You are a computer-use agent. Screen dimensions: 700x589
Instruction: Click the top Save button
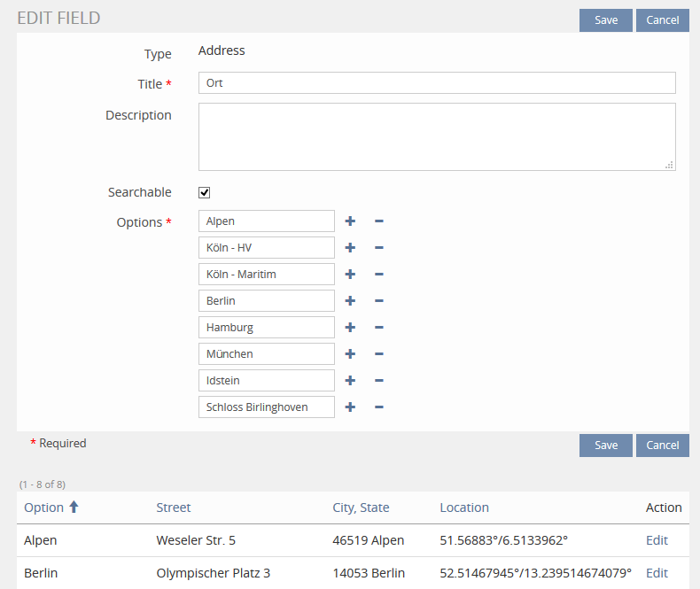pos(606,20)
